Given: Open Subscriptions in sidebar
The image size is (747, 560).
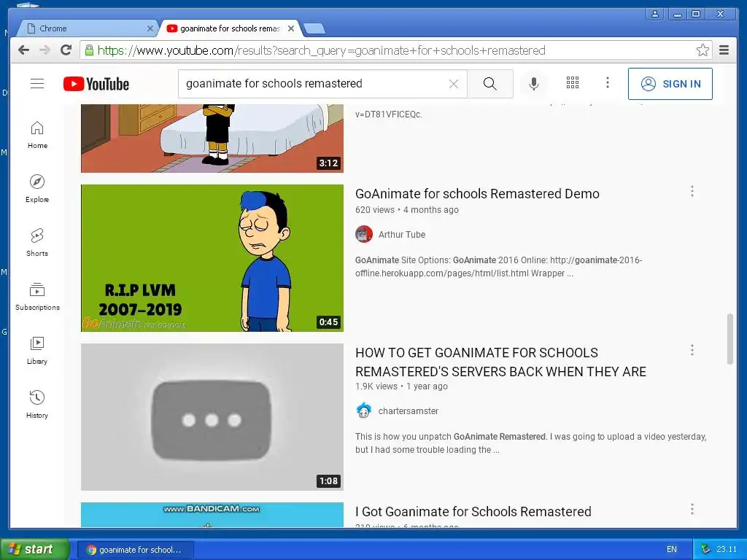Looking at the screenshot, I should (x=37, y=297).
